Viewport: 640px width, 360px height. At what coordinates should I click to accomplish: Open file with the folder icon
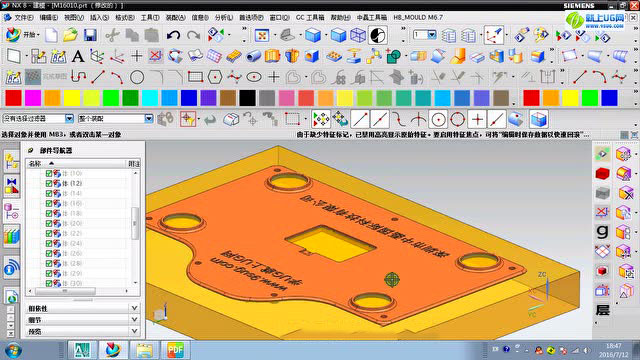tap(71, 35)
